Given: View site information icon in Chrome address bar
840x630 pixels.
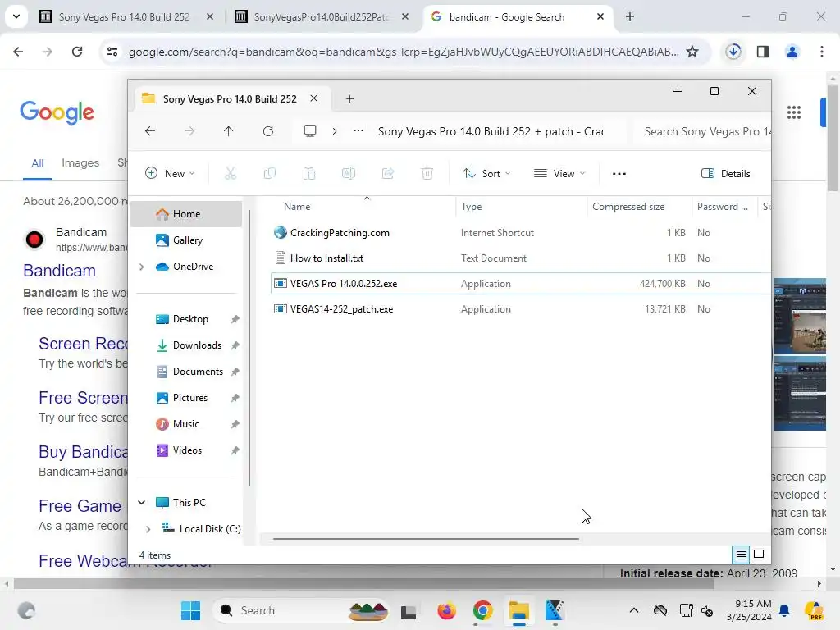Looking at the screenshot, I should coord(112,52).
